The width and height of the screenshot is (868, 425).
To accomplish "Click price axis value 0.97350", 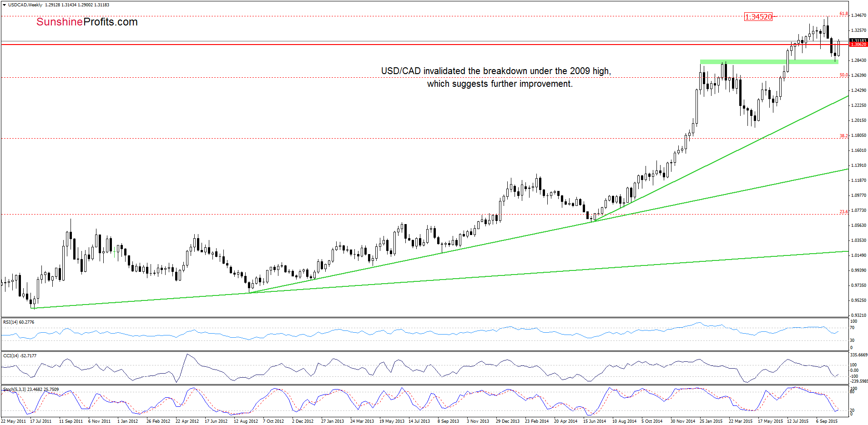I will click(x=858, y=285).
